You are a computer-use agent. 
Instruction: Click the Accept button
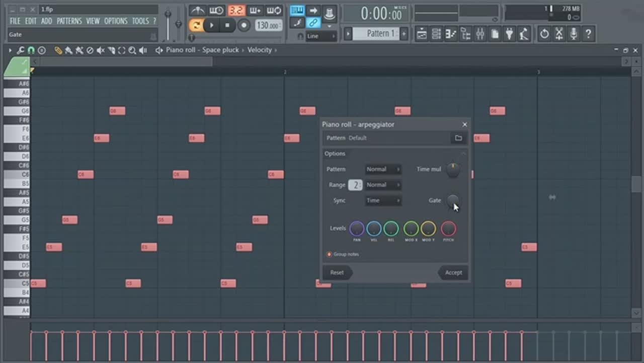[453, 272]
